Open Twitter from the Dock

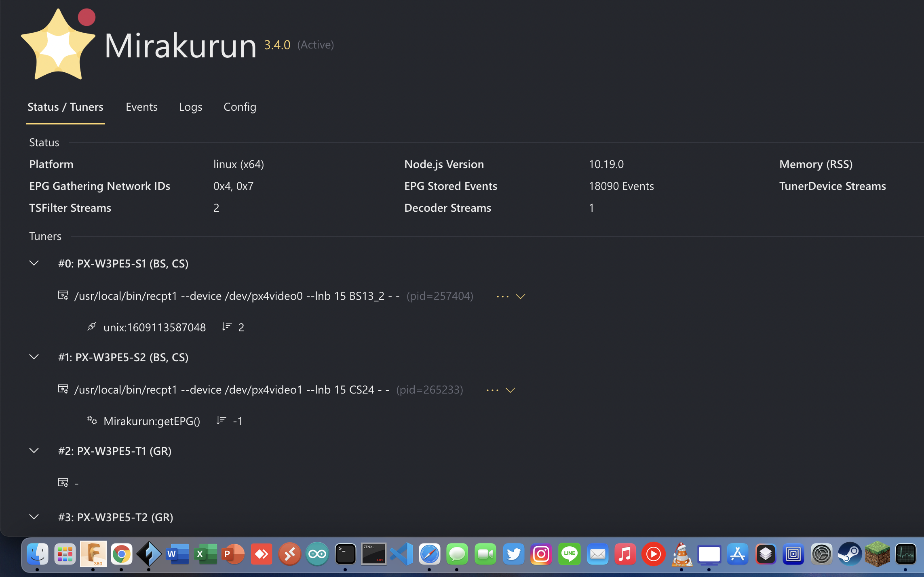(513, 554)
